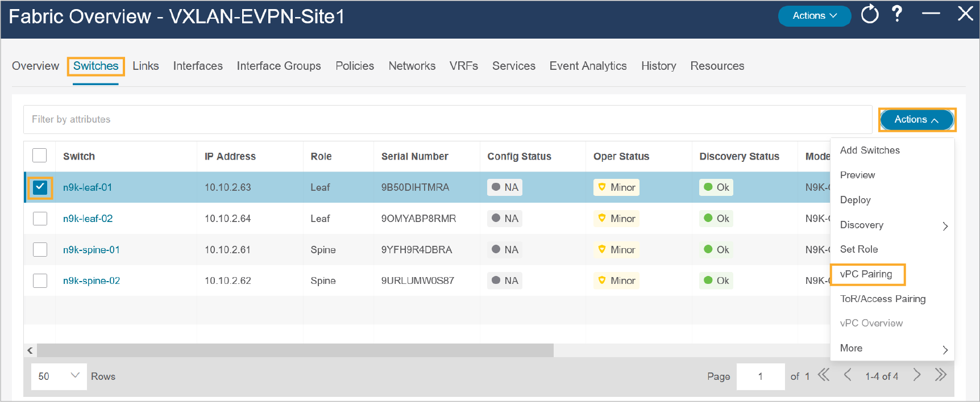
Task: Click IP address 10.10.2.64 cell
Action: 227,219
